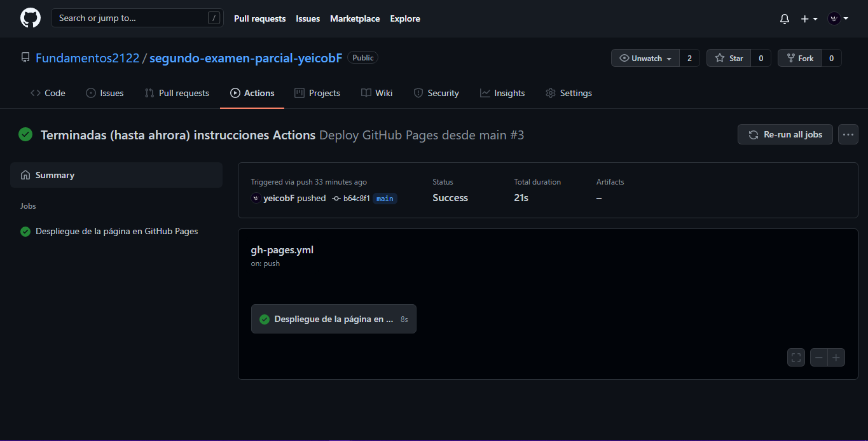Open the repository Settings tab

click(x=568, y=93)
